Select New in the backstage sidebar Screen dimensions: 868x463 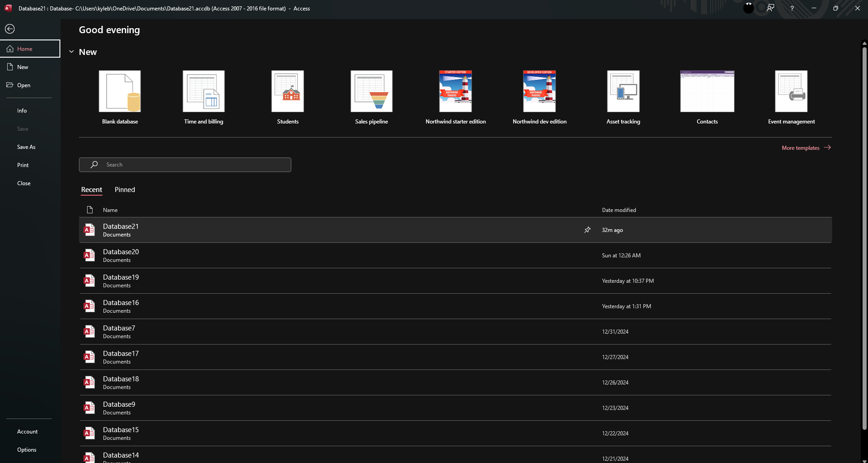point(30,67)
